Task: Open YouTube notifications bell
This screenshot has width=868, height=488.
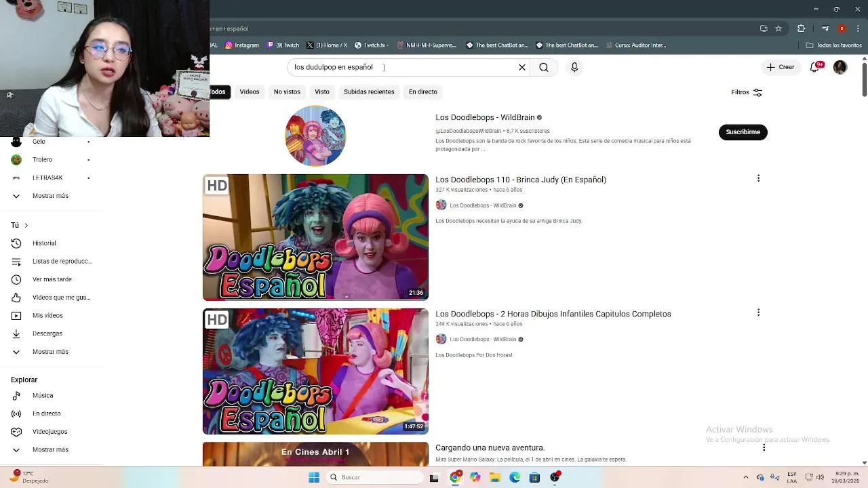Action: tap(815, 67)
